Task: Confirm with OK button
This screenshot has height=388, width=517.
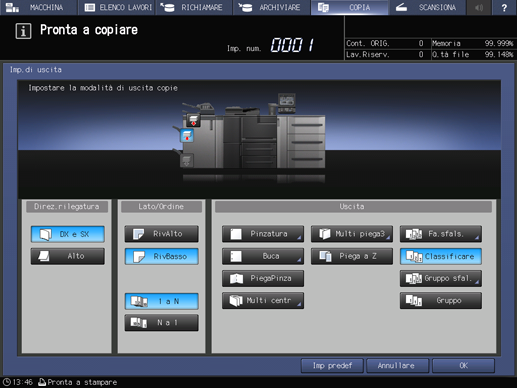Action: [x=463, y=366]
